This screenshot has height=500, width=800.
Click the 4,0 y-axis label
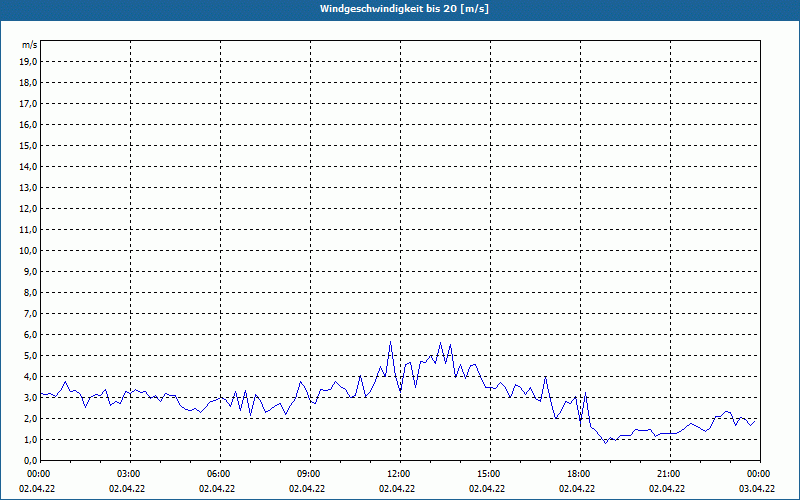tap(30, 377)
